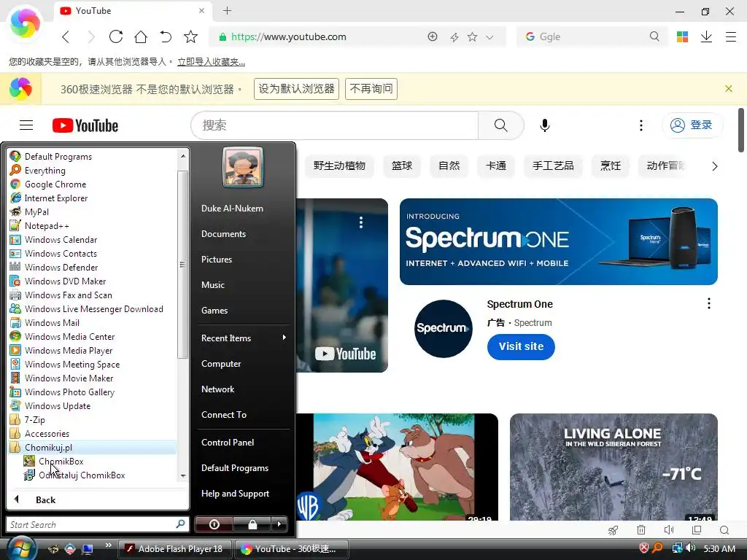The width and height of the screenshot is (747, 560).
Task: Open the browser main menu icon
Action: [731, 36]
